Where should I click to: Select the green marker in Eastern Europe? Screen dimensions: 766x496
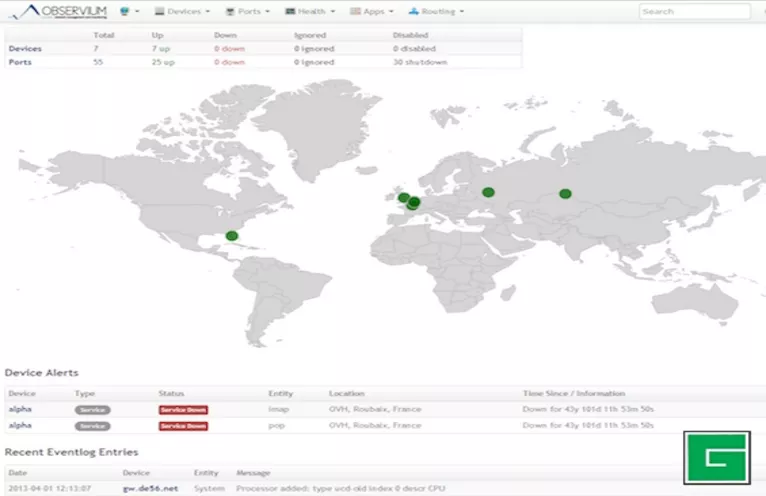488,192
